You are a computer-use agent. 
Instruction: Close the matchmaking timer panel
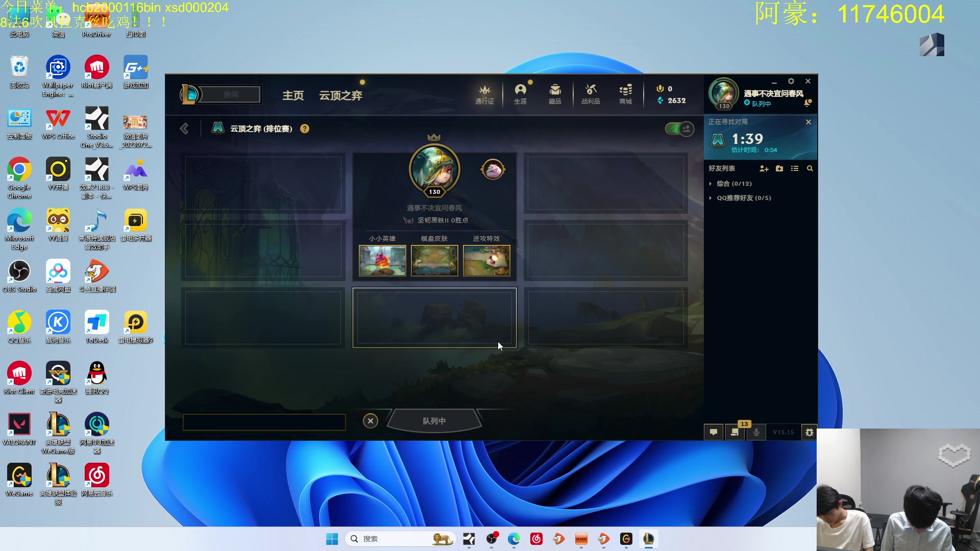[808, 122]
